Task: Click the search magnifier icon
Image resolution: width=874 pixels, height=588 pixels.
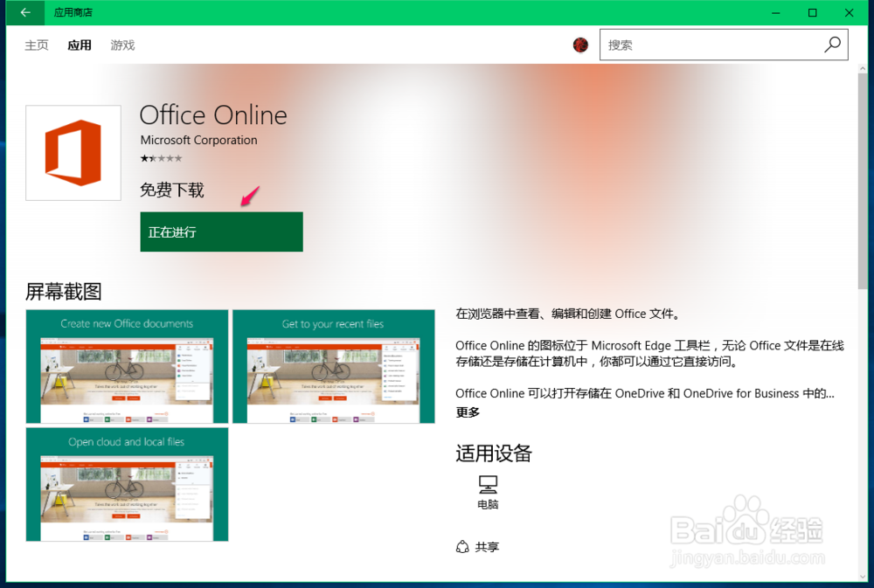Action: tap(832, 45)
